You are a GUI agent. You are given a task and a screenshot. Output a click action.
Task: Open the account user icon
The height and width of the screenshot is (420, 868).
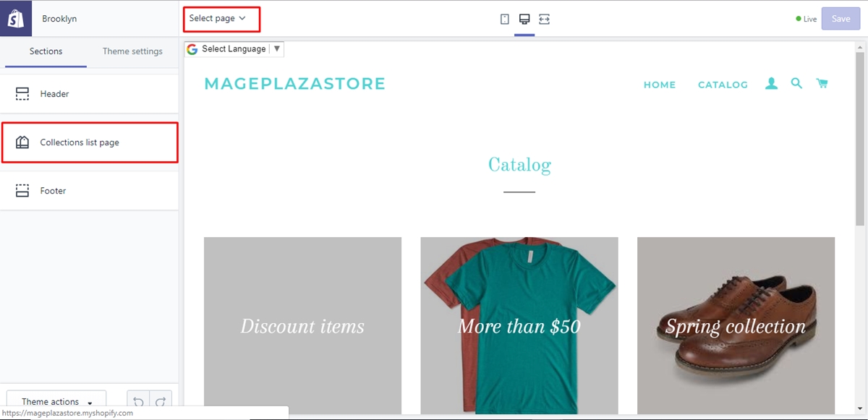tap(772, 84)
